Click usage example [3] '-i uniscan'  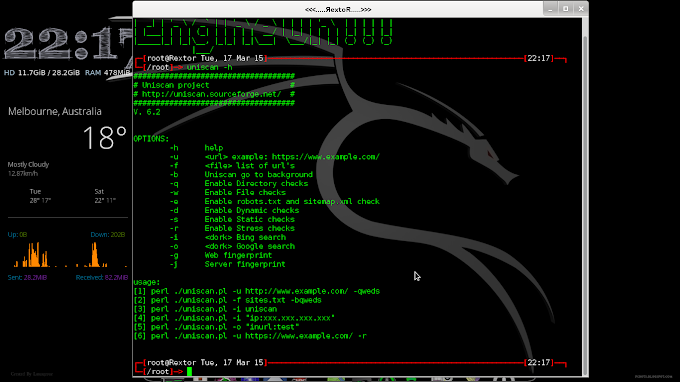pos(205,309)
